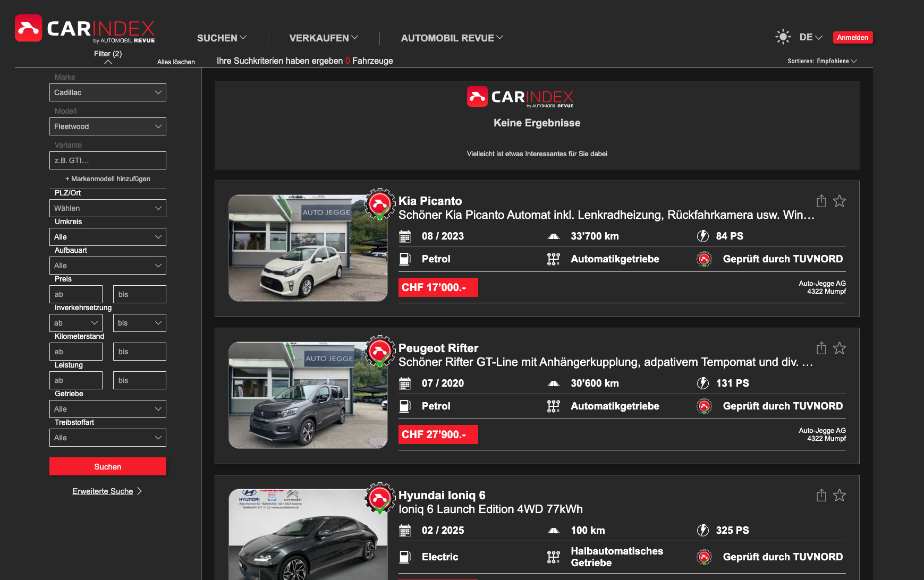Click the Kilometerstand 'bis' input field
The image size is (924, 580).
(140, 352)
